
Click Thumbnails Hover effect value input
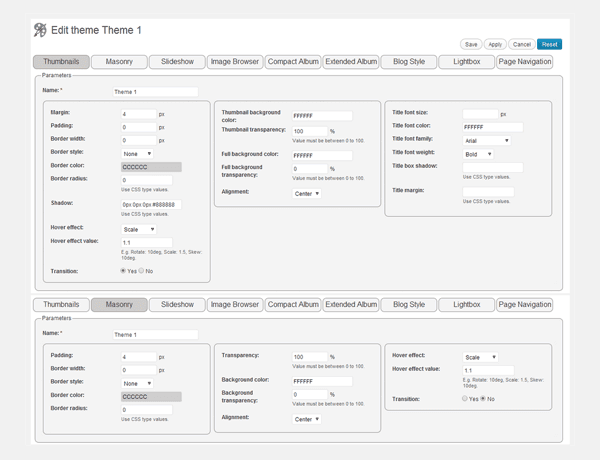(x=147, y=243)
